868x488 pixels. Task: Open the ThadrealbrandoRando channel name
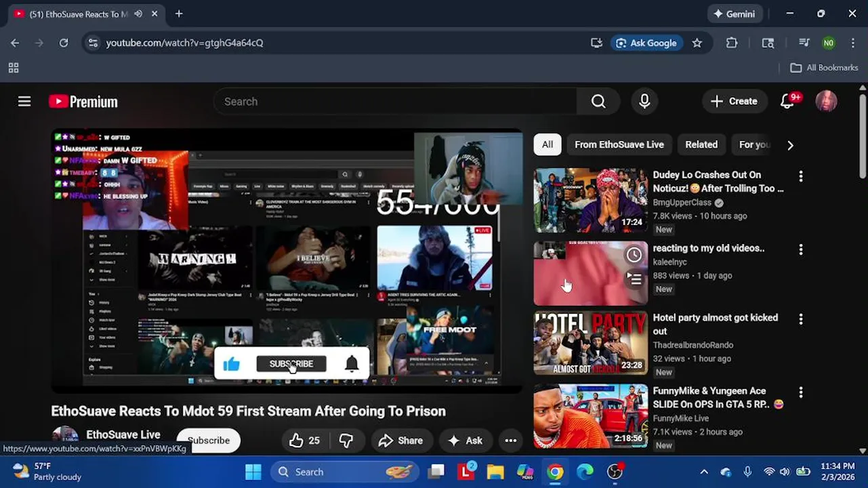point(693,345)
